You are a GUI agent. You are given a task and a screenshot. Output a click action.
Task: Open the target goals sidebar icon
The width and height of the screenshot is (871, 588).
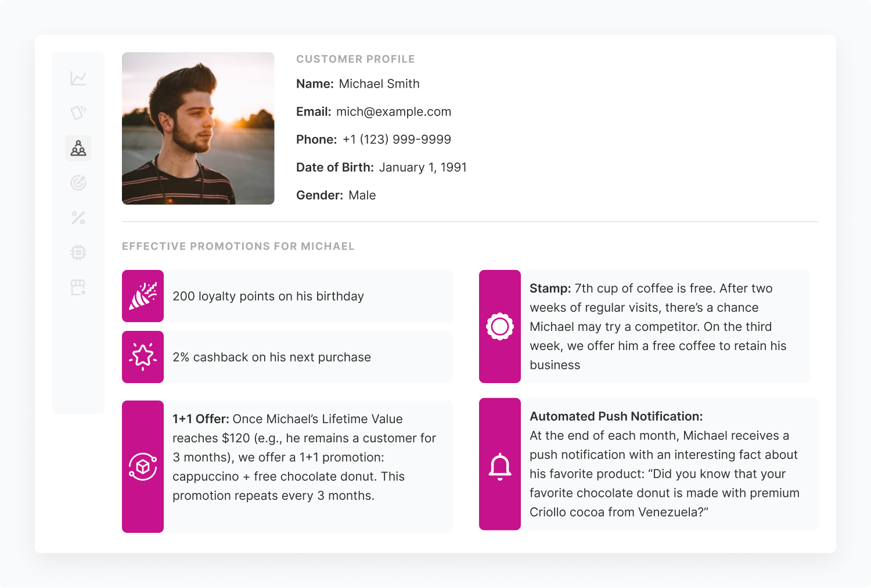click(78, 183)
